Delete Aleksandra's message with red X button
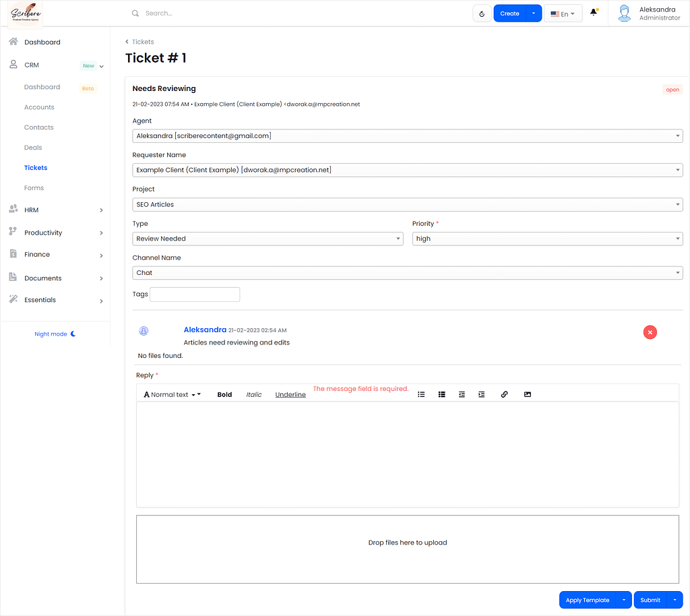The image size is (690, 616). [x=650, y=332]
